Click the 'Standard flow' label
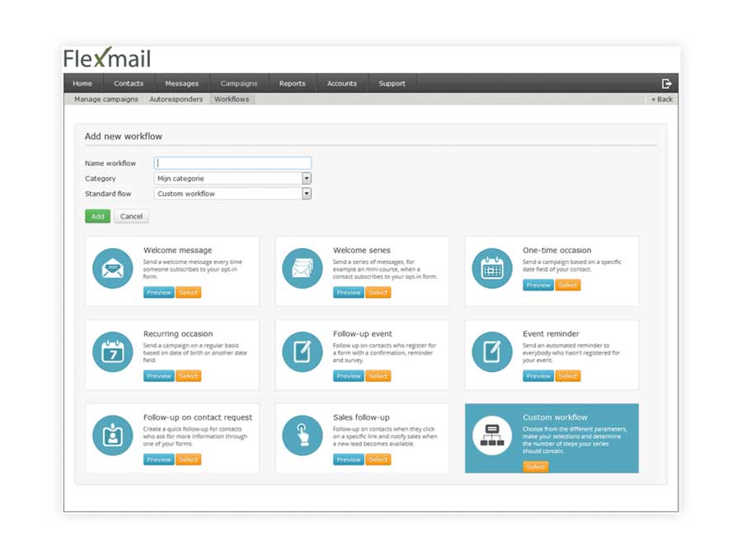This screenshot has height=560, width=742. pos(108,194)
